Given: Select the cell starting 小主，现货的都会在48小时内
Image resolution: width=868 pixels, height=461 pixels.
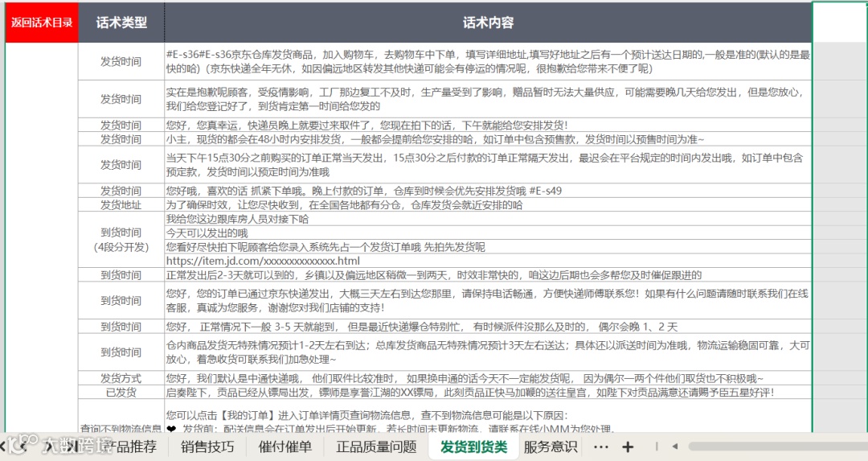Looking at the screenshot, I should (x=489, y=139).
